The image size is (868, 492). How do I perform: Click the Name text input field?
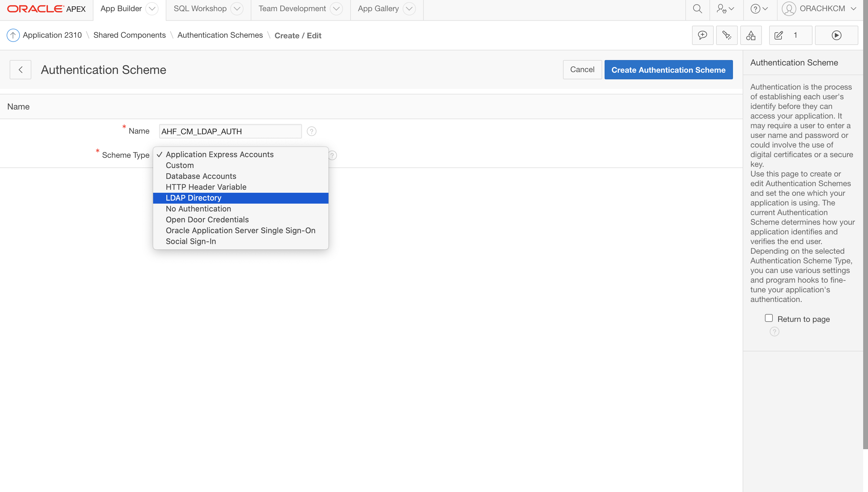point(230,132)
